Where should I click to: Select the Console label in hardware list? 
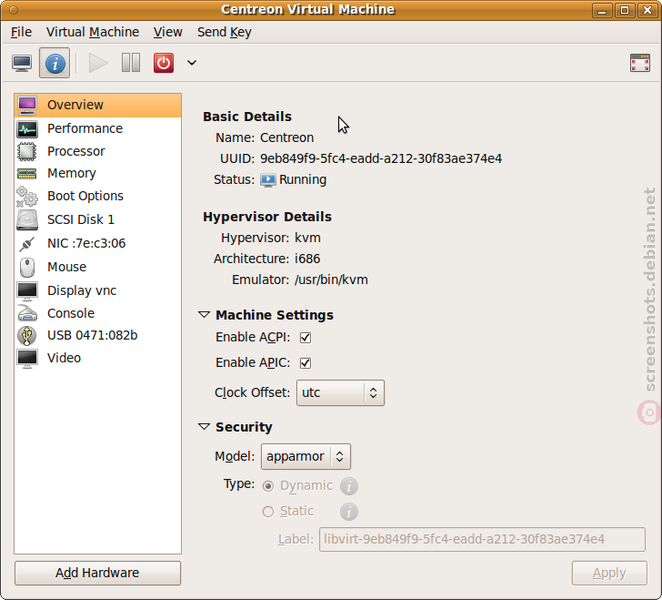tap(71, 313)
